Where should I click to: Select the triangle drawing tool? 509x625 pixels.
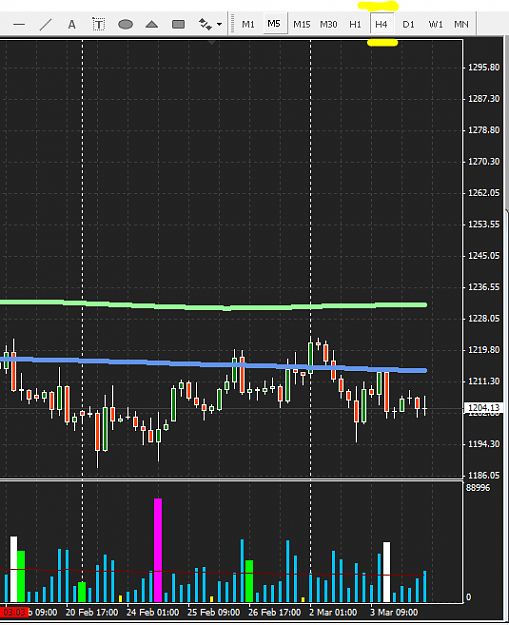[x=151, y=25]
